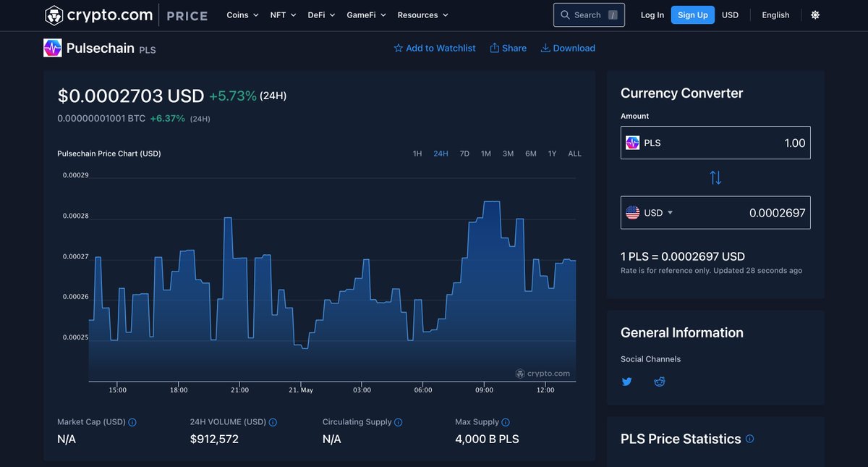This screenshot has width=868, height=467.
Task: Select the 1Y chart range
Action: [553, 153]
